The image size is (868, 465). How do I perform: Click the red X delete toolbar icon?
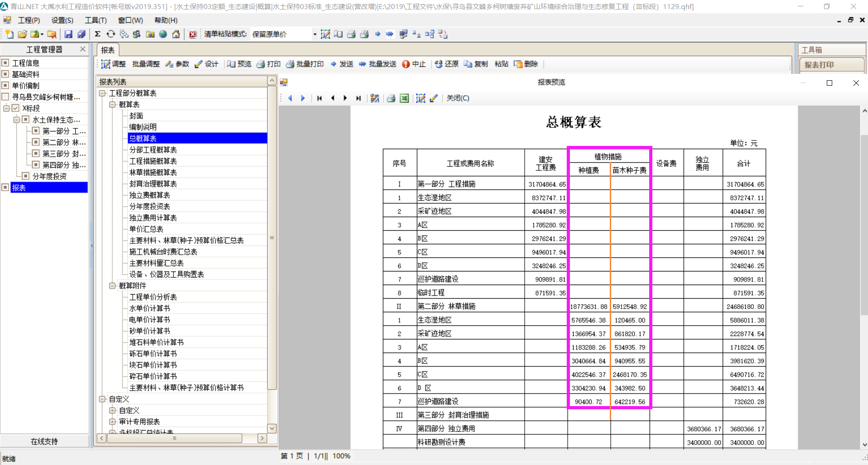193,34
